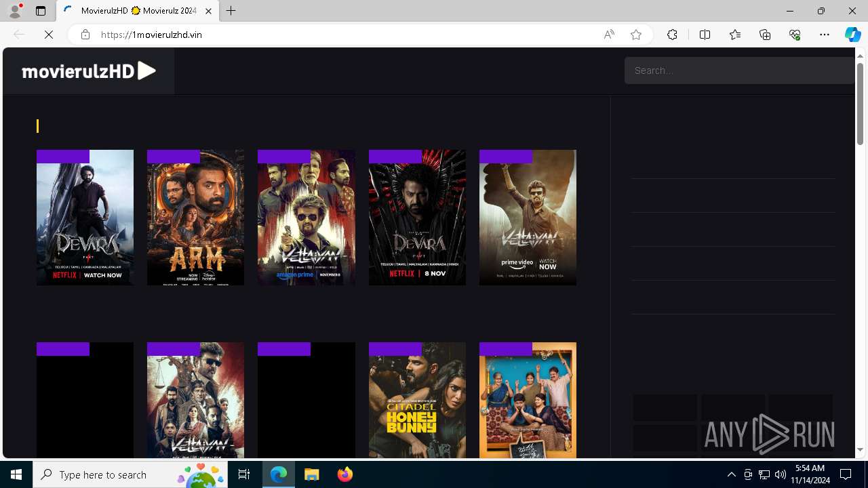Open Windows Start menu

coord(16,474)
